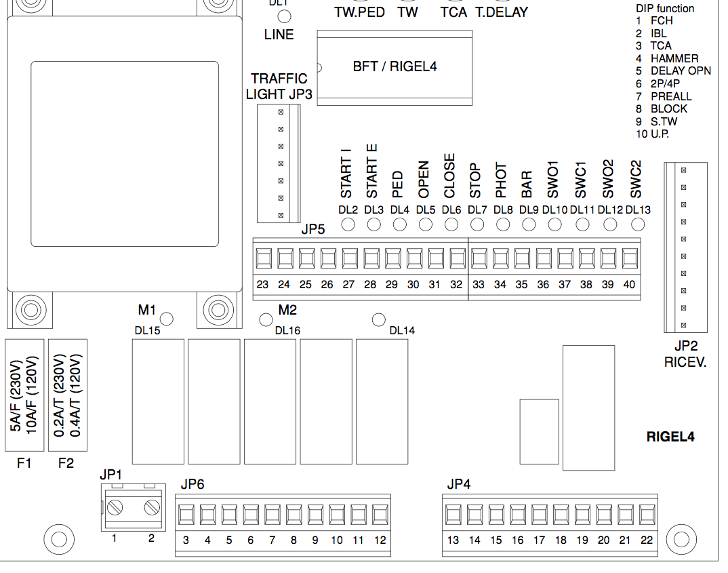
Task: Click the 'JP6' connector label
Action: 193,484
